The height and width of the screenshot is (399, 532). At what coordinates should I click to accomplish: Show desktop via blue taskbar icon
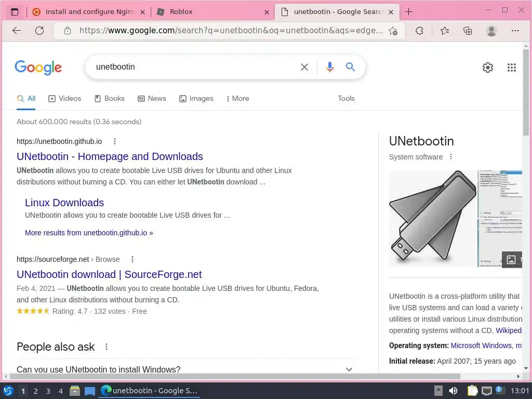point(90,391)
